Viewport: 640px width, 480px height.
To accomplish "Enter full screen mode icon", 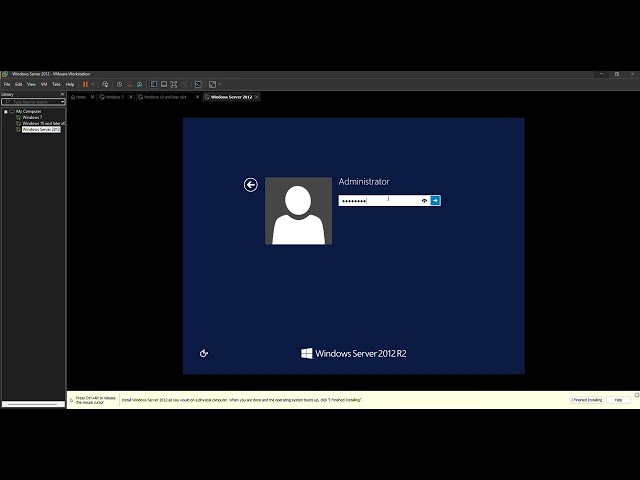I will (174, 84).
